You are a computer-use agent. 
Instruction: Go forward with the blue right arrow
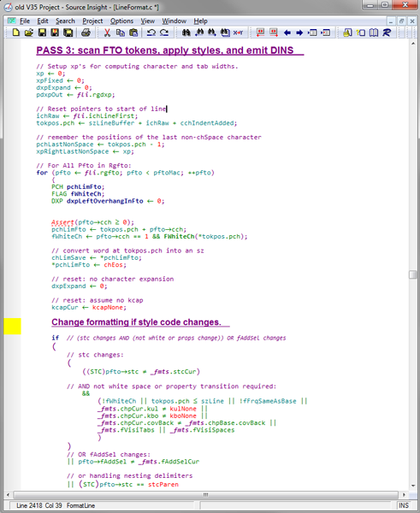[299, 32]
